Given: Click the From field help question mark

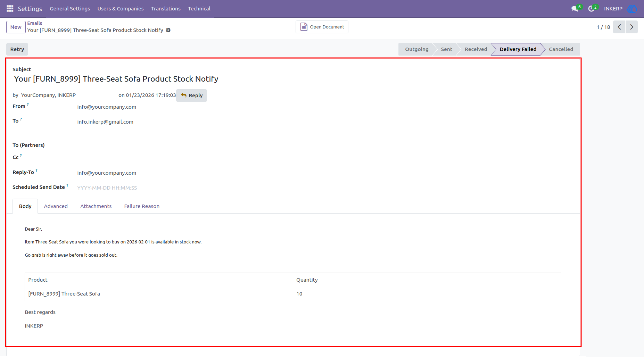Looking at the screenshot, I should coord(28,104).
